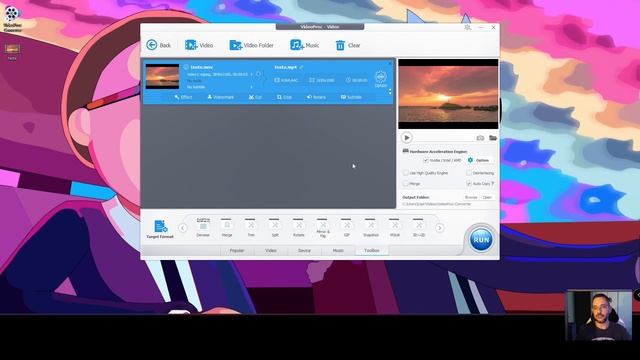Switch to the Device tab
The height and width of the screenshot is (360, 640).
304,251
